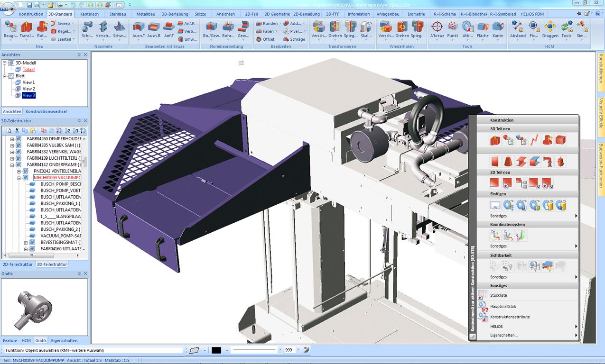Image resolution: width=605 pixels, height=364 pixels.
Task: Select the Draggen HCM tool
Action: [x=550, y=29]
